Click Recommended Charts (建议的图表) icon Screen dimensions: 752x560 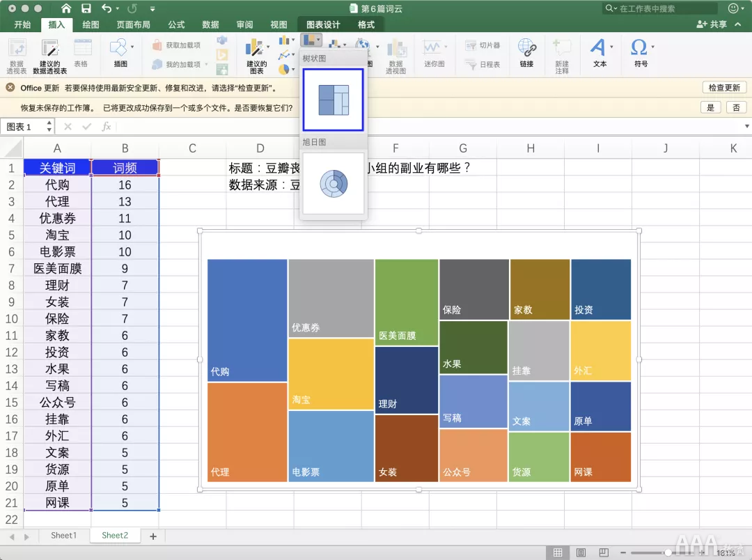tap(256, 56)
